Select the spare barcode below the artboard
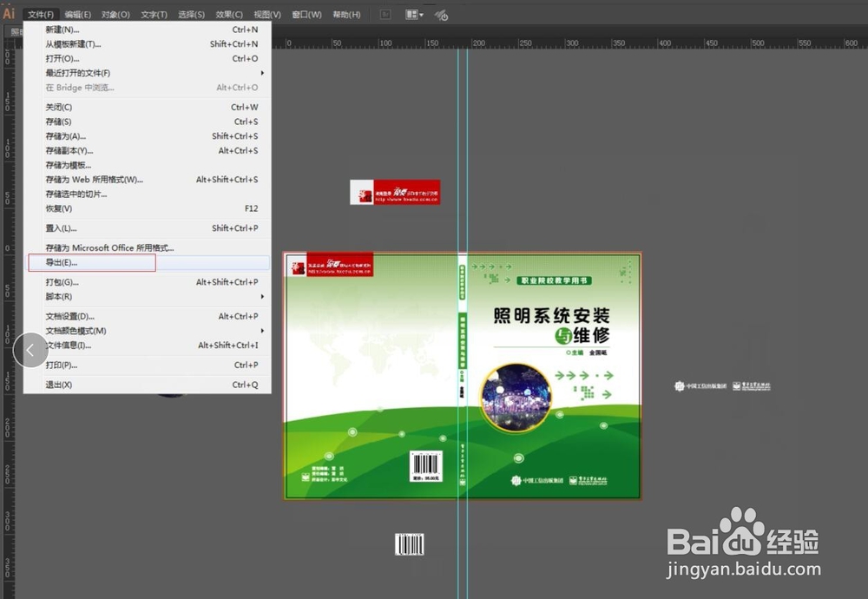868x599 pixels. [x=410, y=544]
